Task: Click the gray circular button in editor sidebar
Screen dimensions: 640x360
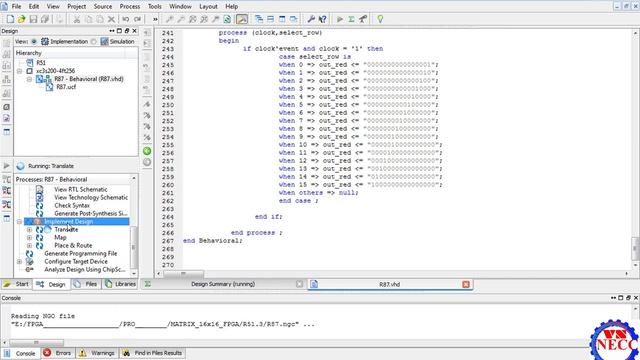Action: point(147,162)
